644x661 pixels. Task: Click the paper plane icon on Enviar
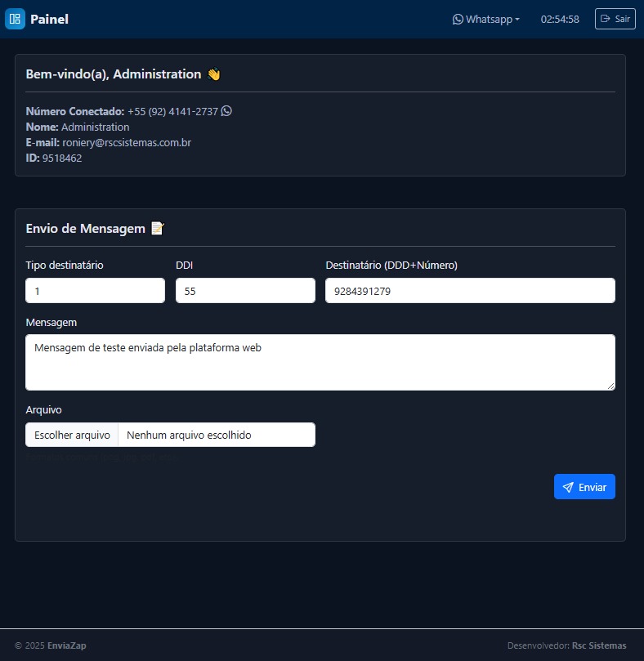tap(568, 487)
